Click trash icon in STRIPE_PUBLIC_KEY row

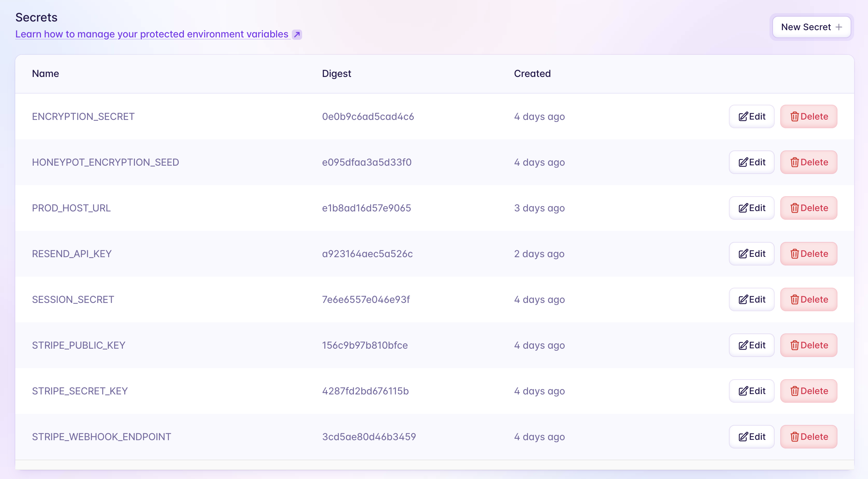click(x=794, y=345)
